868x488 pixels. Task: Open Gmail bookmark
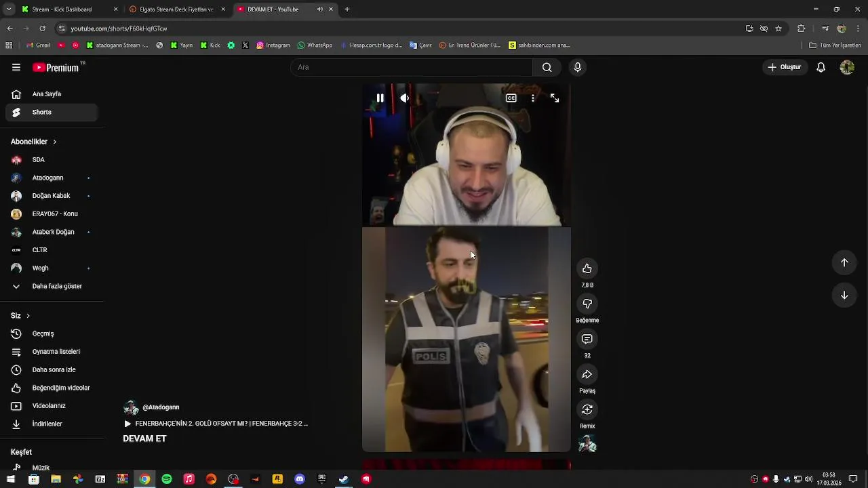click(38, 45)
